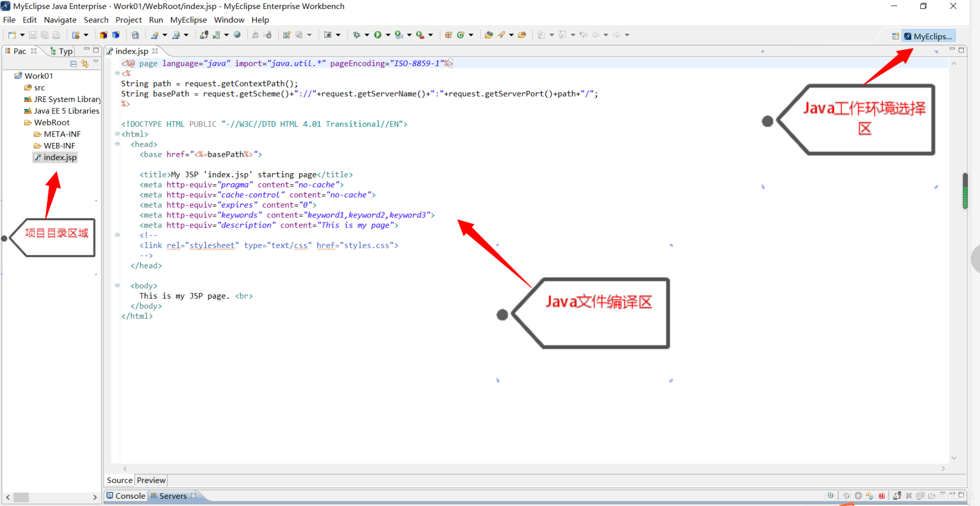980x506 pixels.
Task: Close the index.jsp editor tab
Action: click(155, 51)
